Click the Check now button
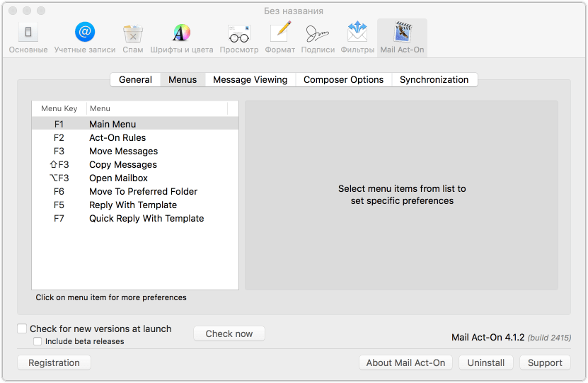Image resolution: width=588 pixels, height=383 pixels. pyautogui.click(x=229, y=333)
